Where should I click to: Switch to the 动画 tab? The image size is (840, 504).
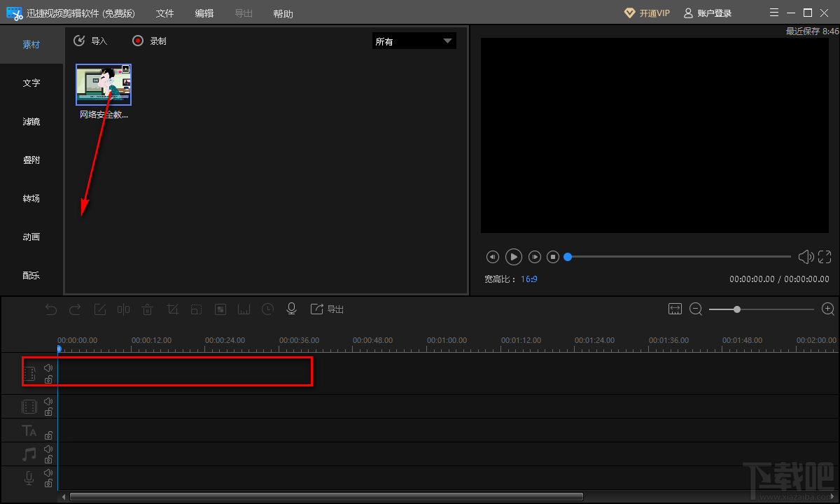click(31, 237)
